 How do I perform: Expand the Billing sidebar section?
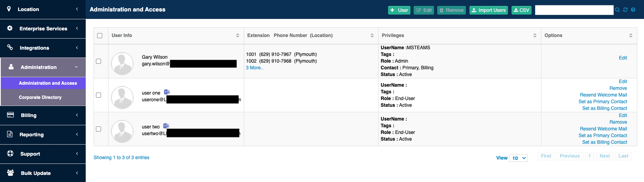point(43,115)
